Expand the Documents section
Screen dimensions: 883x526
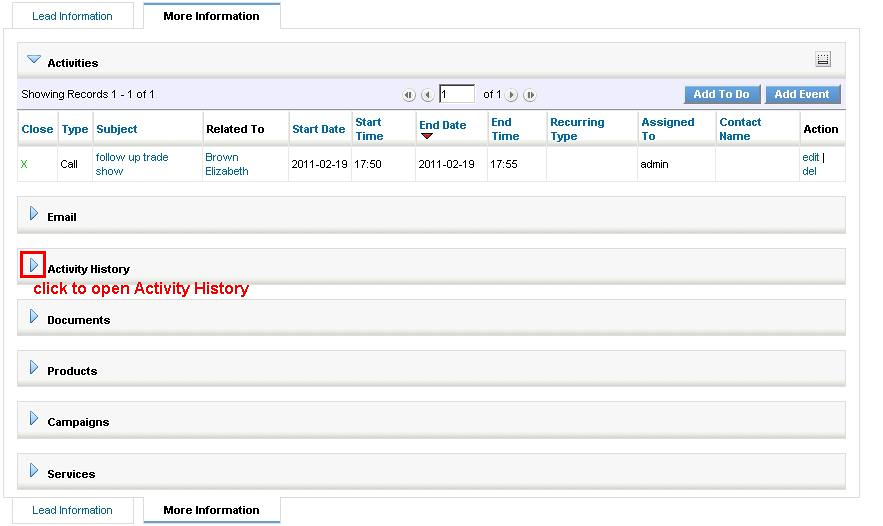click(34, 317)
